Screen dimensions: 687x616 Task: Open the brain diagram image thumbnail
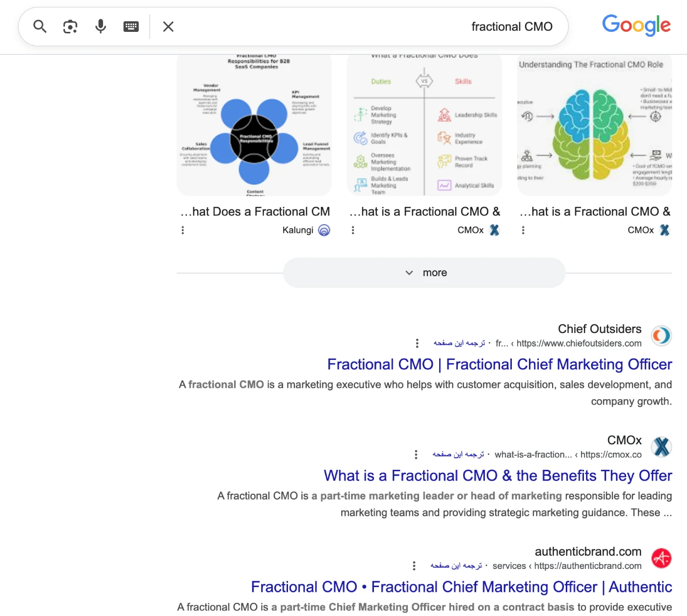594,126
